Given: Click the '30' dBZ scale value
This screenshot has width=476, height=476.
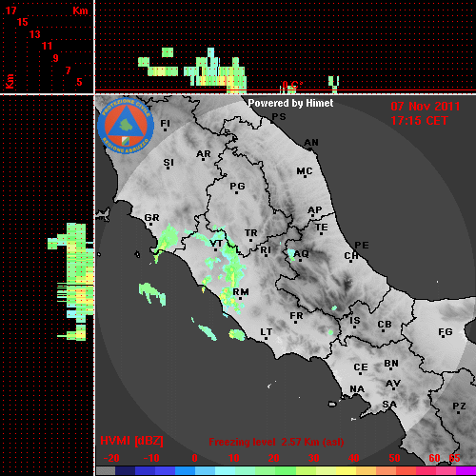Looking at the screenshot, I should point(313,458).
